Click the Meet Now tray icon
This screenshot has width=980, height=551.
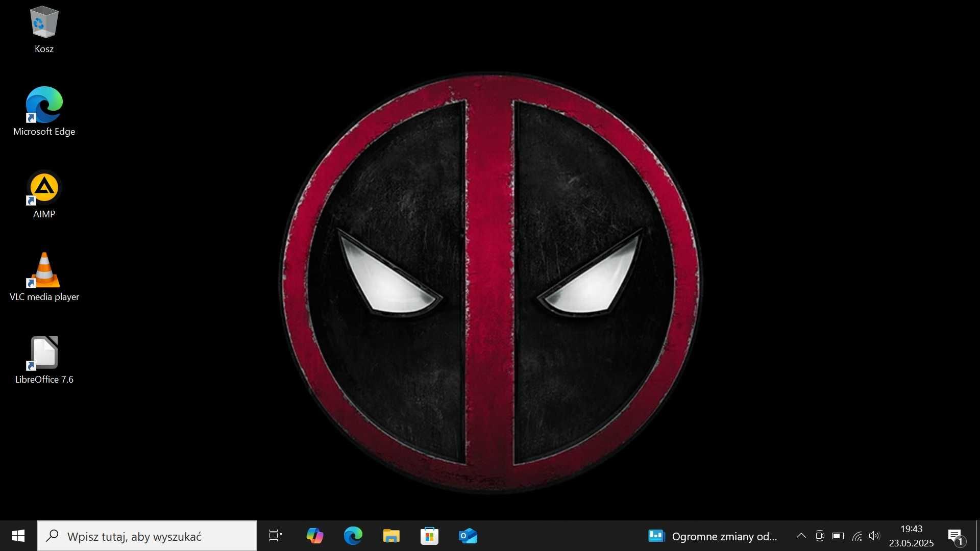click(x=820, y=536)
